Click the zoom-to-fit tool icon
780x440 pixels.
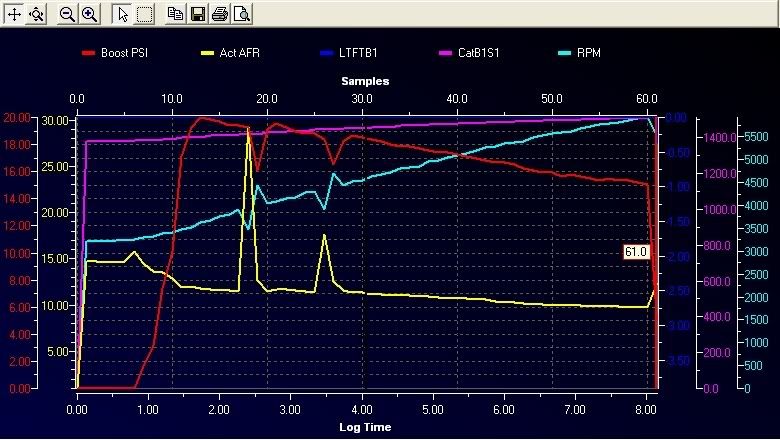click(x=37, y=14)
